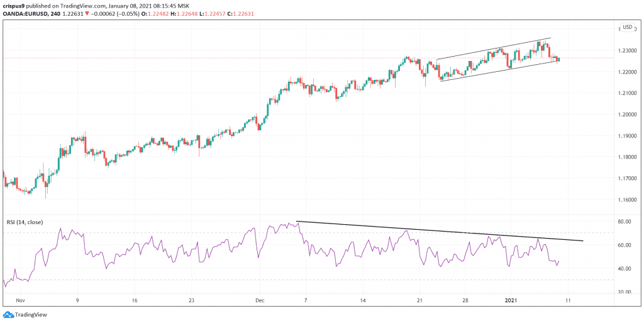The width and height of the screenshot is (644, 323).
Task: Click the 1.21000 price axis label
Action: click(x=628, y=93)
